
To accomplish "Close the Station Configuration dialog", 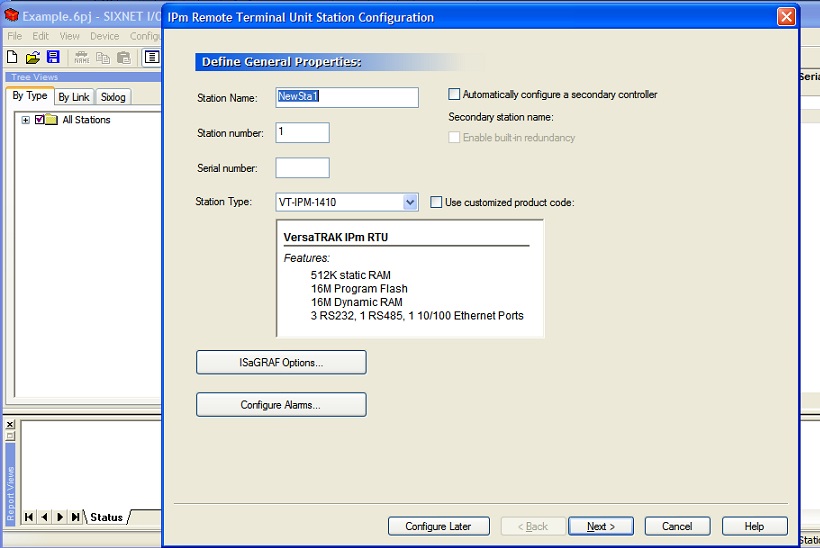I will [x=786, y=17].
